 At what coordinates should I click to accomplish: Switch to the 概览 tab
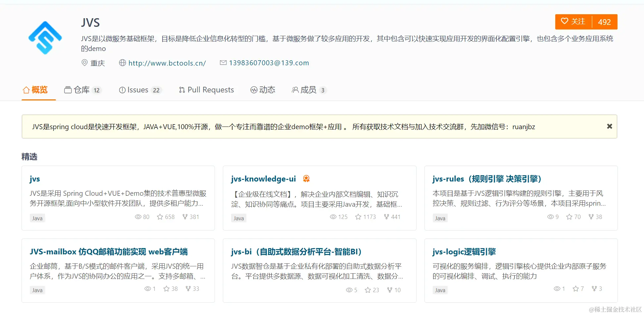[x=35, y=90]
